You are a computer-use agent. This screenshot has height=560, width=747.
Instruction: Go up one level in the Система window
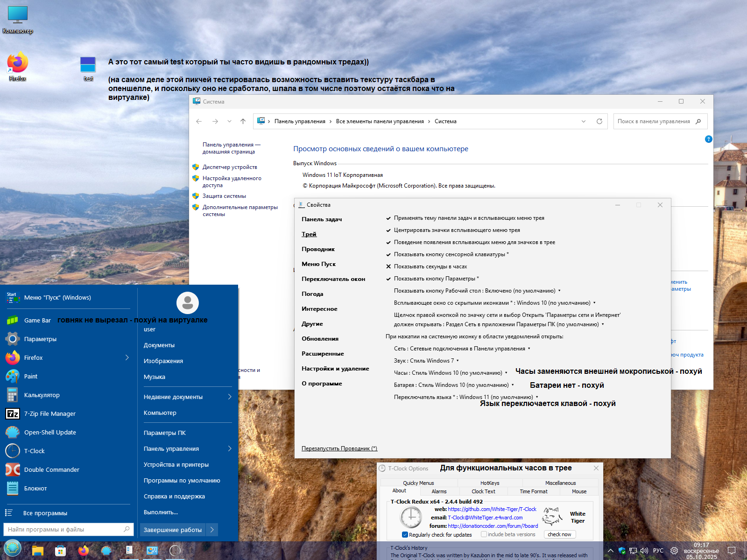(243, 121)
